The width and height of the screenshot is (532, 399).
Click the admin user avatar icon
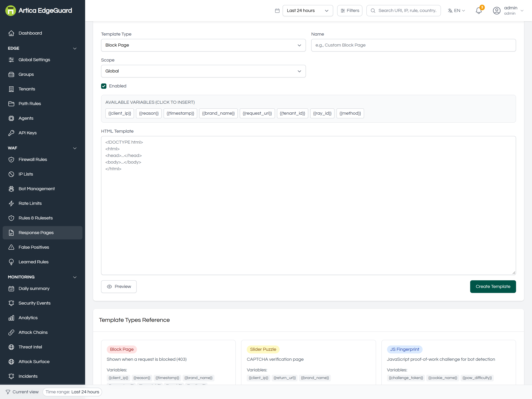tap(497, 11)
